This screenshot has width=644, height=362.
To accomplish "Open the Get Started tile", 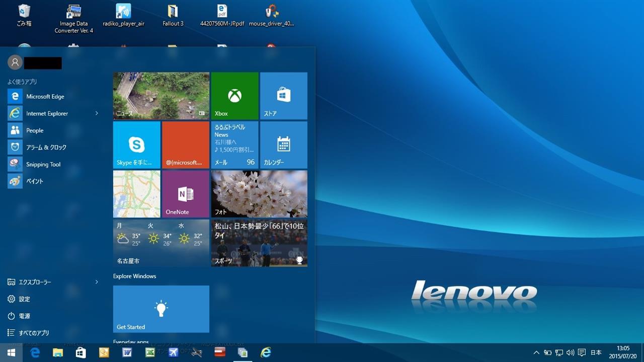I will (x=161, y=309).
